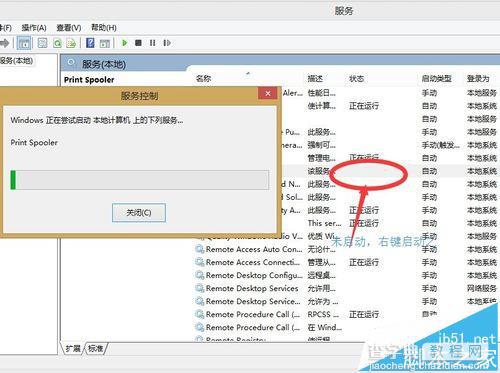
Task: Sort by the 描述 column header
Action: coord(315,79)
